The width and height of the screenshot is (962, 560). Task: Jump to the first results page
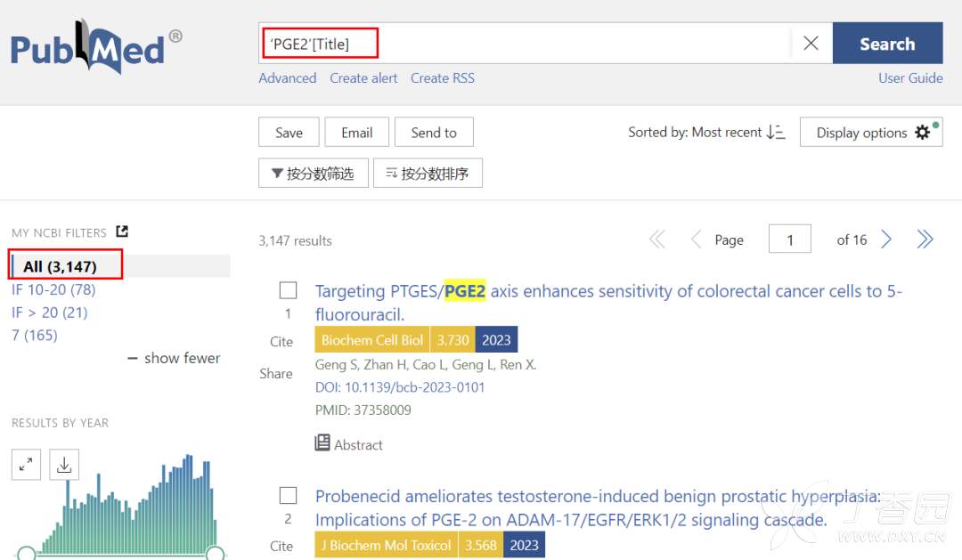[x=657, y=239]
